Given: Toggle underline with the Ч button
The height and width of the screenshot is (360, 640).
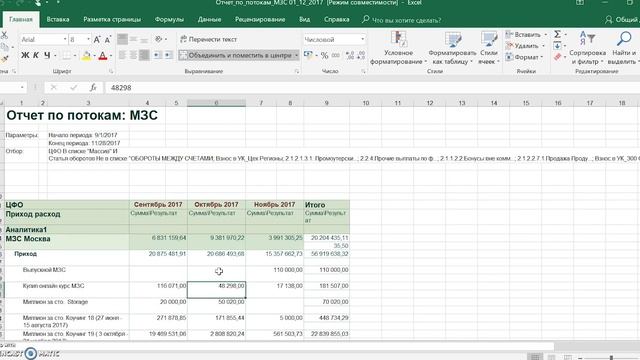Looking at the screenshot, I should pos(47,55).
